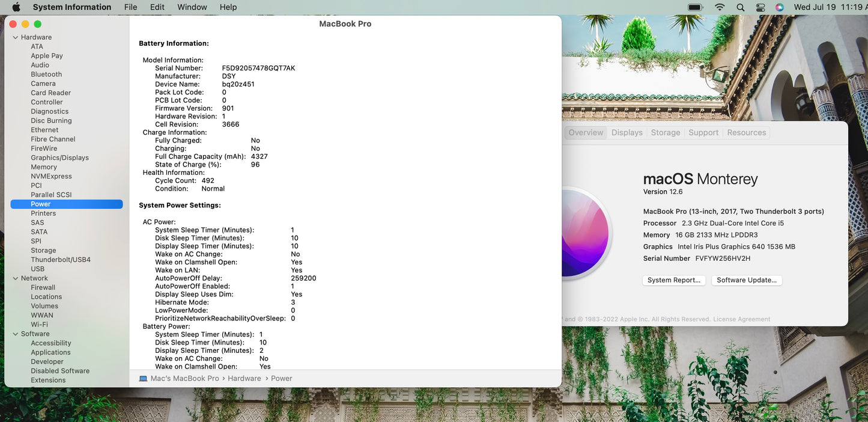This screenshot has width=868, height=422.
Task: Open Control Center icon in menu bar
Action: (x=760, y=7)
